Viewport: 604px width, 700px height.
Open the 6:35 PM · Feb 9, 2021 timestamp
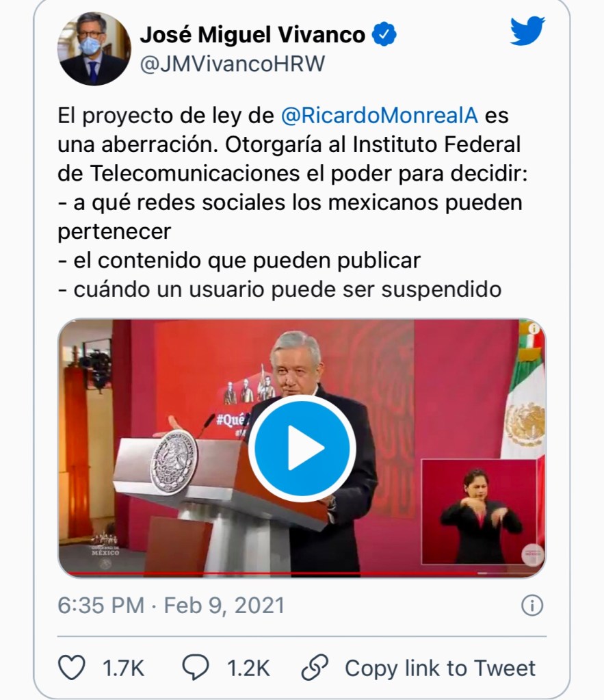(171, 606)
